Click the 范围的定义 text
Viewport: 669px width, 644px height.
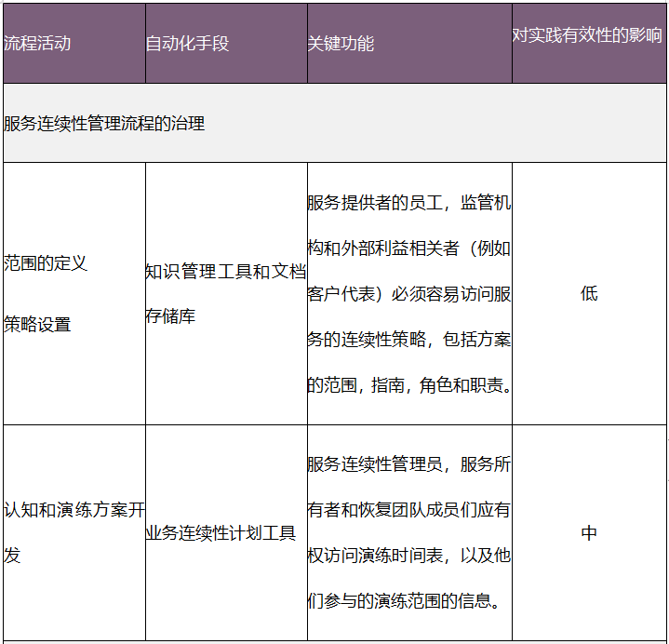[x=46, y=263]
